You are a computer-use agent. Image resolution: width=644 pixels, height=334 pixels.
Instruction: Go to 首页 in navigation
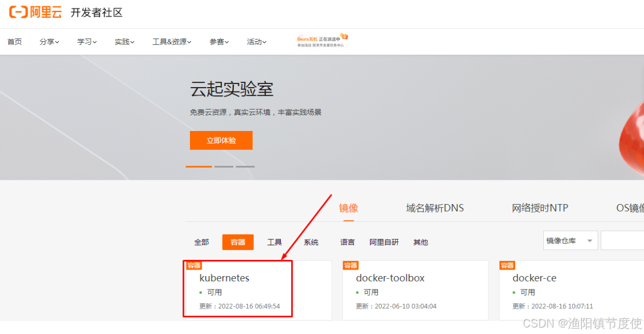point(15,42)
